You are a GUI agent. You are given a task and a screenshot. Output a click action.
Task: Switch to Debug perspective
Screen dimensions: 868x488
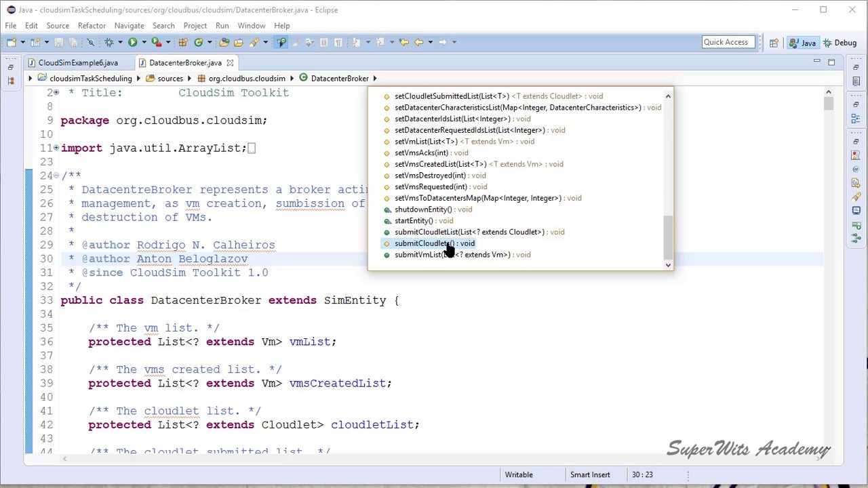coord(840,43)
